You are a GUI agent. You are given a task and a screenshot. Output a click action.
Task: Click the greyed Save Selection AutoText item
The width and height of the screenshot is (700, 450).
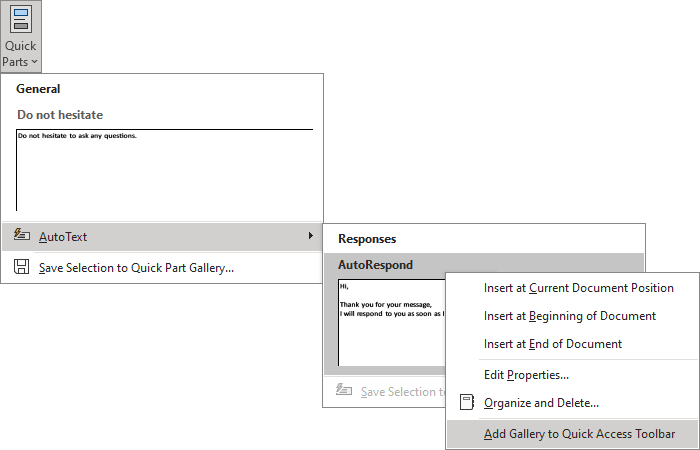pyautogui.click(x=385, y=392)
